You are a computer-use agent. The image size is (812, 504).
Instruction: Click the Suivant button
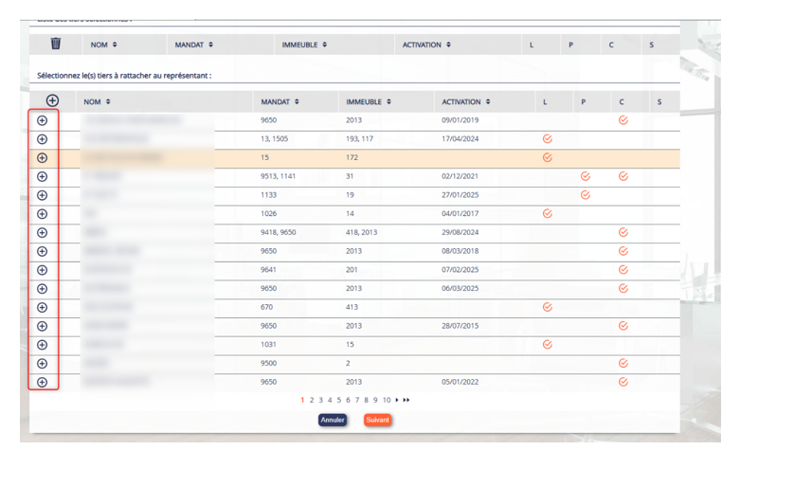[x=377, y=420]
